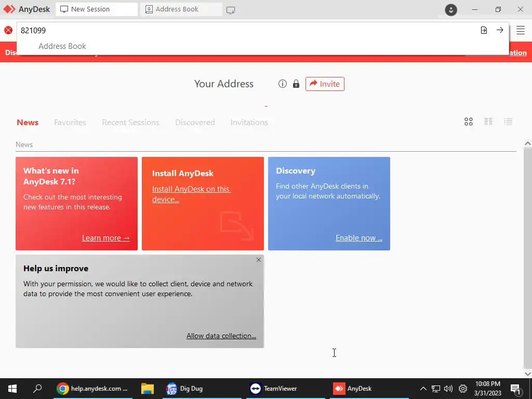Switch to list view

point(508,122)
